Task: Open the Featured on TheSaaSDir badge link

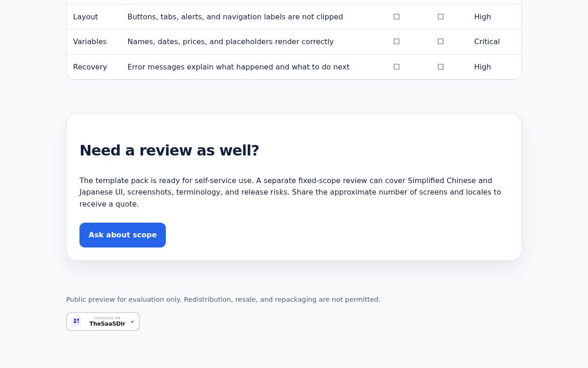Action: click(103, 322)
